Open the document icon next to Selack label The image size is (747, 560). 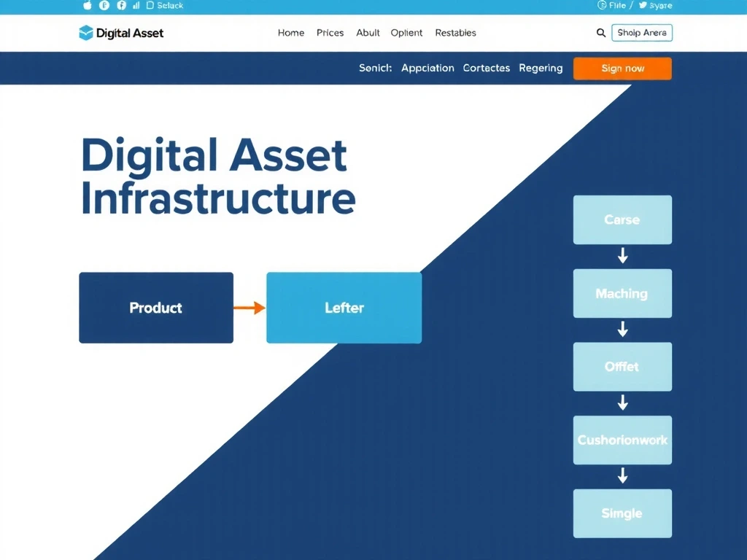pos(150,5)
